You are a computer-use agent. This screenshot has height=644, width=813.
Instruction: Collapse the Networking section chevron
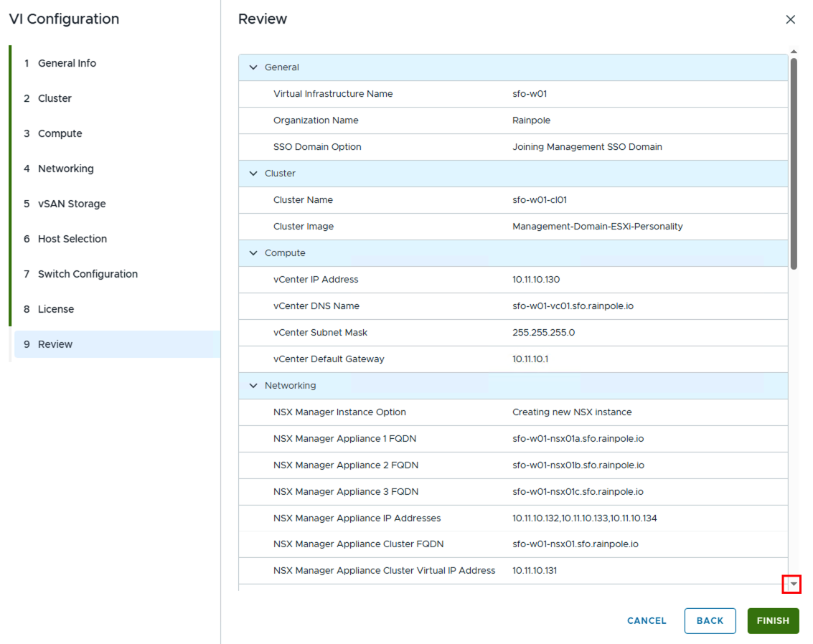253,386
